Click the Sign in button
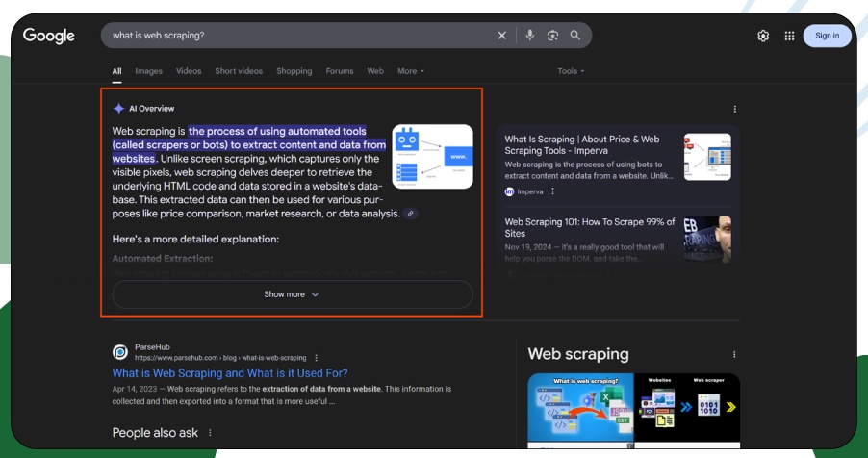The height and width of the screenshot is (458, 868). click(x=827, y=36)
